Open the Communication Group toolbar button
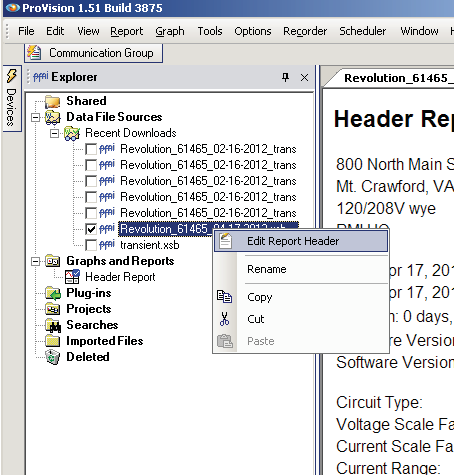This screenshot has width=454, height=475. point(93,53)
